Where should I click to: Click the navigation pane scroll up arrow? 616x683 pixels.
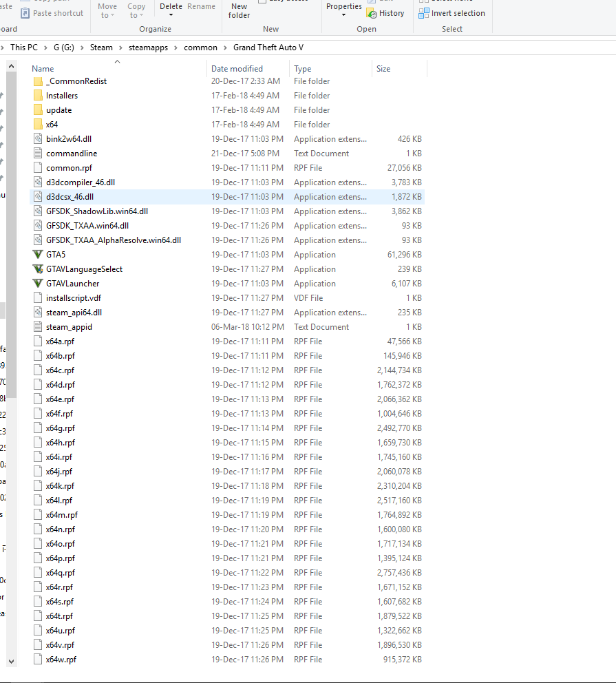(x=11, y=66)
